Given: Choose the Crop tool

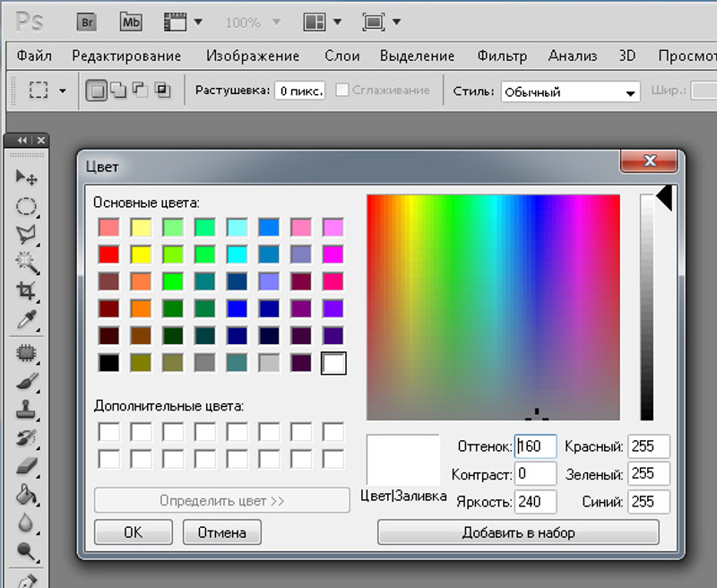Looking at the screenshot, I should click(27, 290).
